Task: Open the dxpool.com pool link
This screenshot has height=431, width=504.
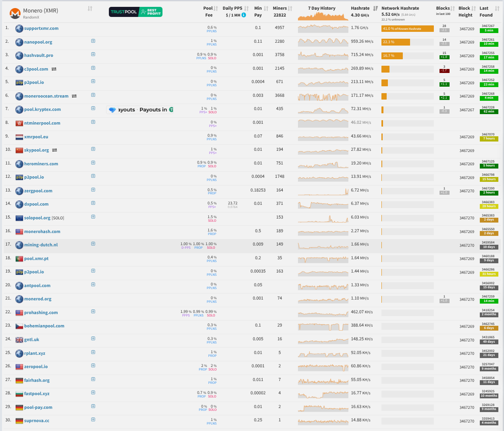Action: [x=36, y=204]
